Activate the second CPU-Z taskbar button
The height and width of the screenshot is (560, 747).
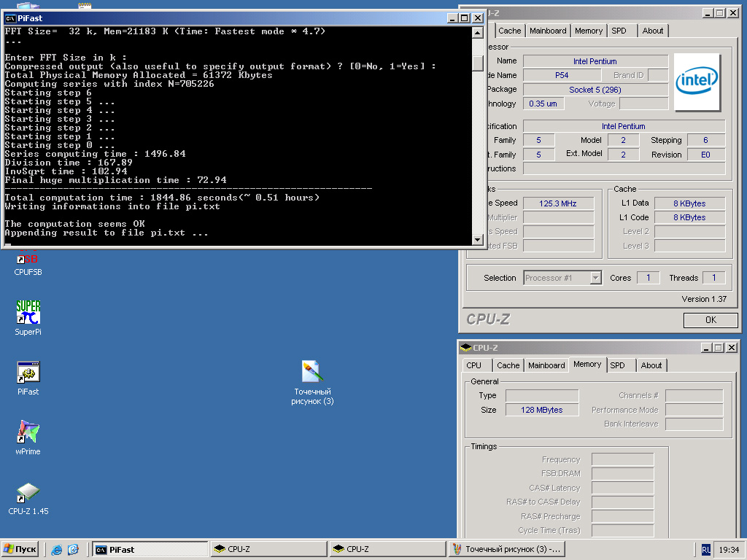(x=387, y=550)
